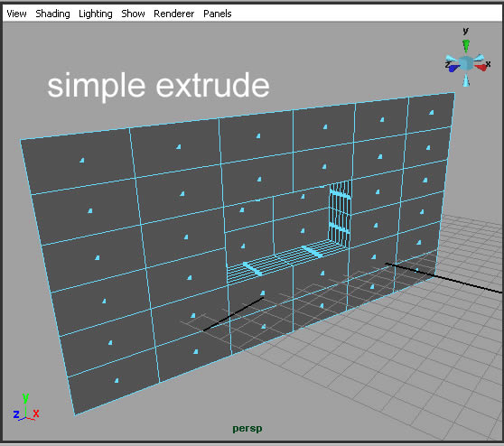Open the Lighting menu
Screen dimensions: 504x446
point(96,14)
